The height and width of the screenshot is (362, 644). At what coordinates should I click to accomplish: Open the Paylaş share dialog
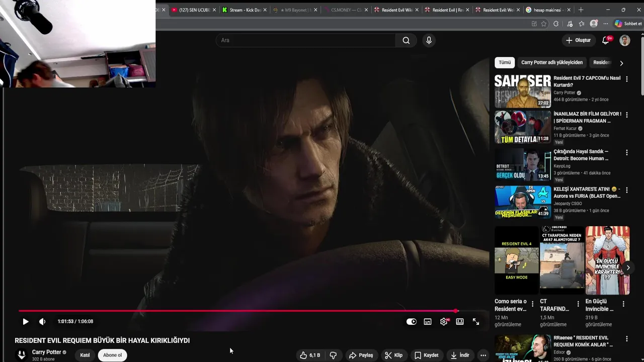click(x=361, y=355)
